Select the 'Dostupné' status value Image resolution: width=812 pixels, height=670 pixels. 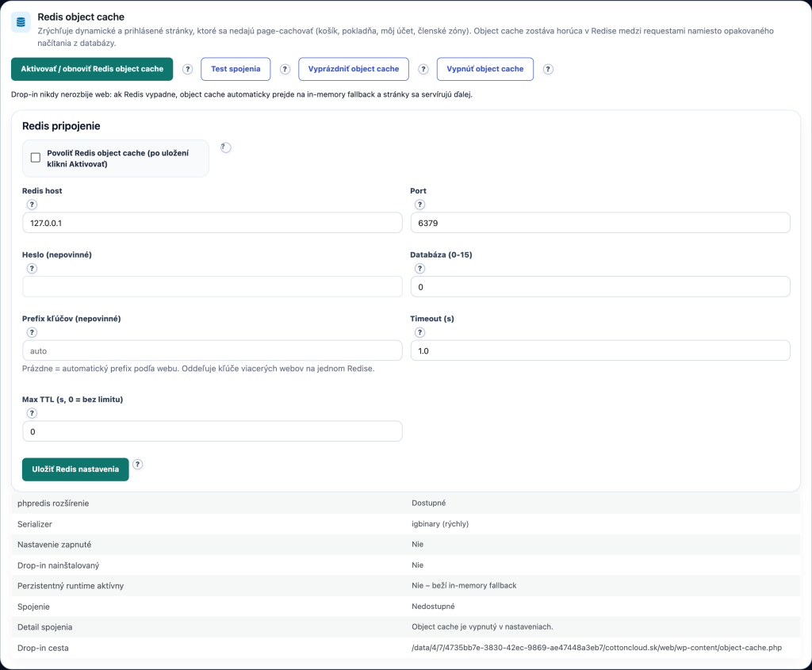coord(429,503)
